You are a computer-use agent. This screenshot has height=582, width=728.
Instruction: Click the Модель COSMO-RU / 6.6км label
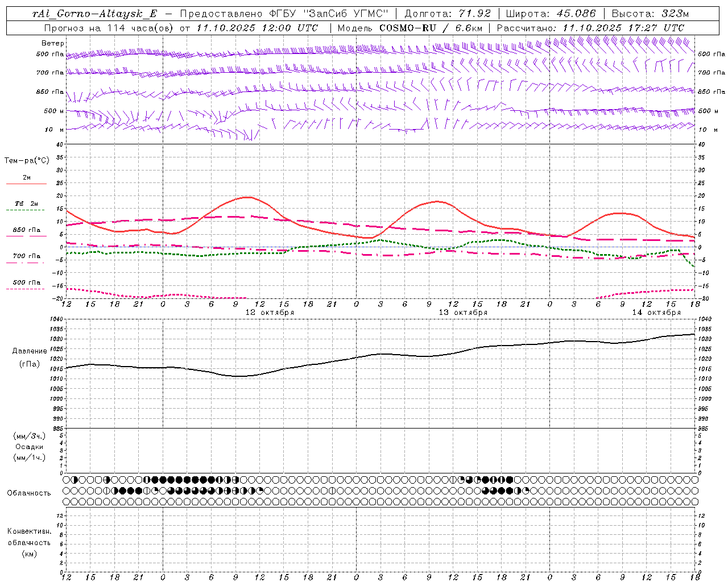coord(410,28)
